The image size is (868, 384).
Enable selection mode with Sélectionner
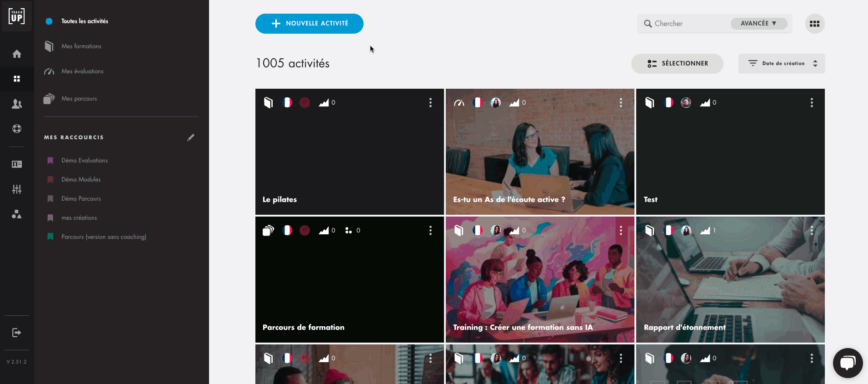[x=677, y=64]
